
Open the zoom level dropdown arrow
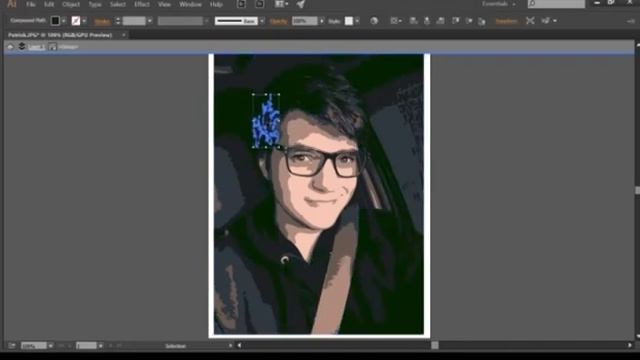tap(51, 346)
